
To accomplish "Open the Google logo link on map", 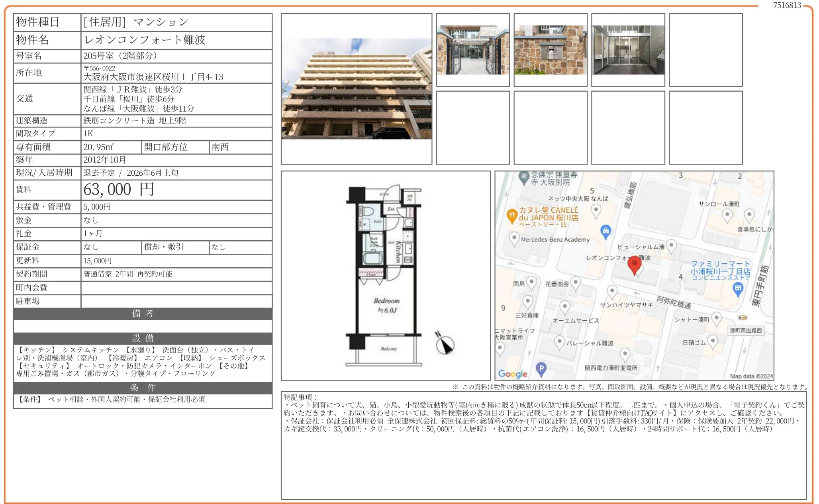I will [x=513, y=374].
